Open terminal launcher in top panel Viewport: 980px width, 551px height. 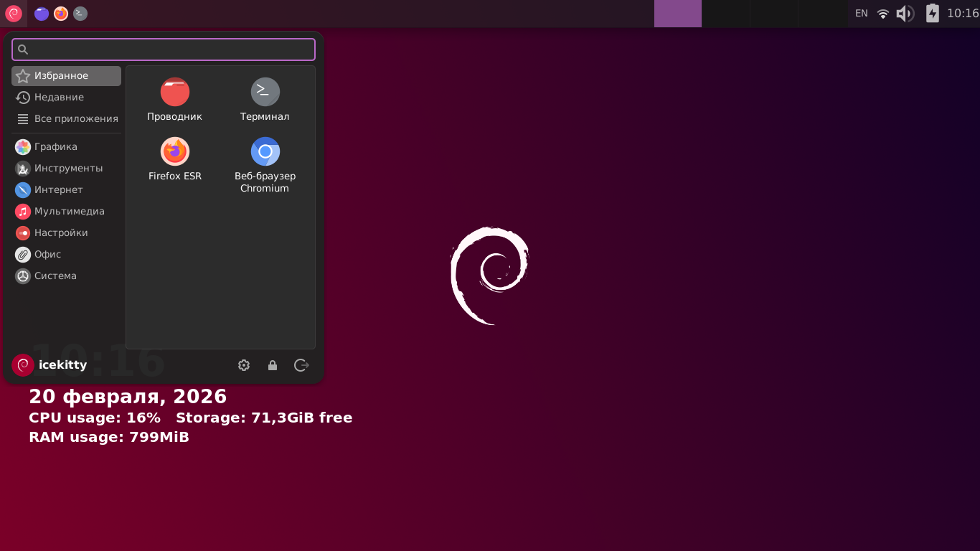80,14
